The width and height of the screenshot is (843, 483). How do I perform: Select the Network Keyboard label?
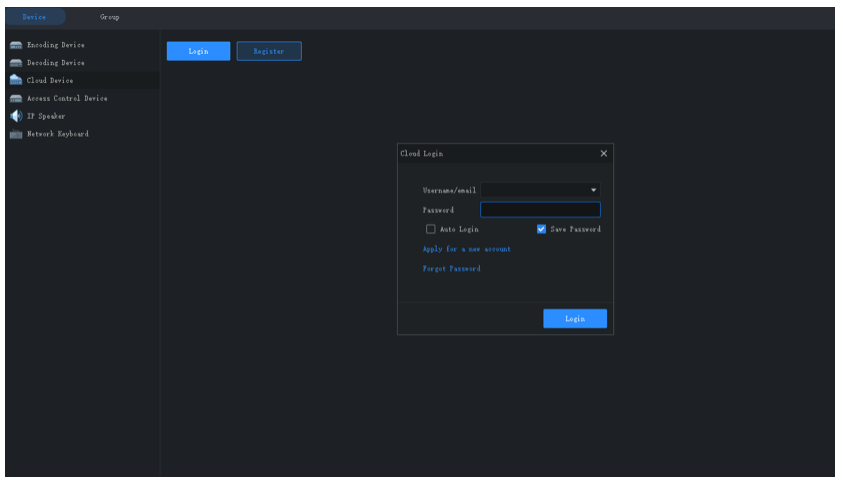58,134
